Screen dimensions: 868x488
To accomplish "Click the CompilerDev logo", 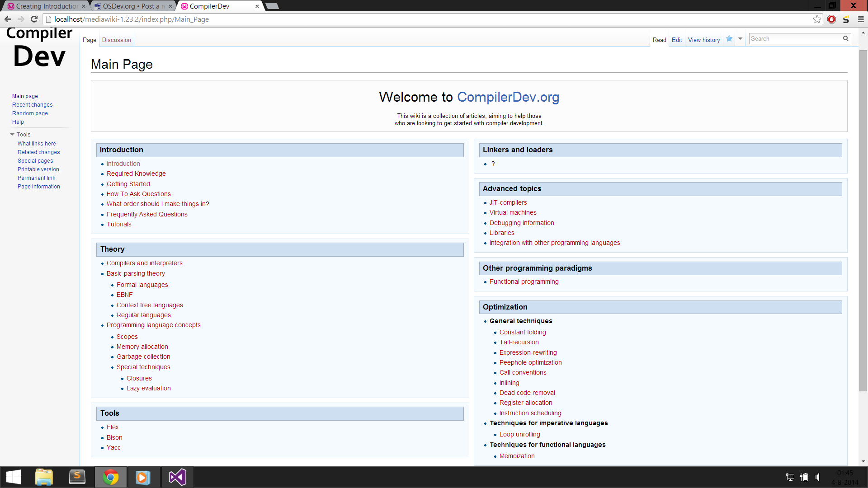I will point(39,47).
